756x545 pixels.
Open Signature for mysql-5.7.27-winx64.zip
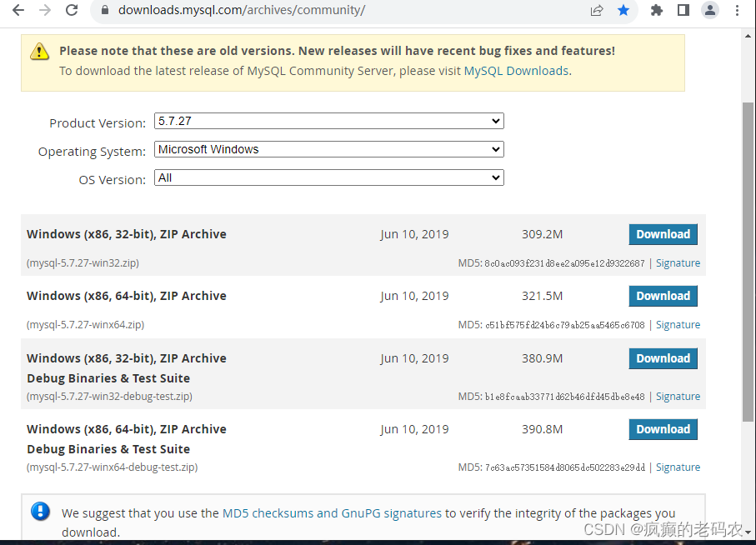pyautogui.click(x=678, y=325)
